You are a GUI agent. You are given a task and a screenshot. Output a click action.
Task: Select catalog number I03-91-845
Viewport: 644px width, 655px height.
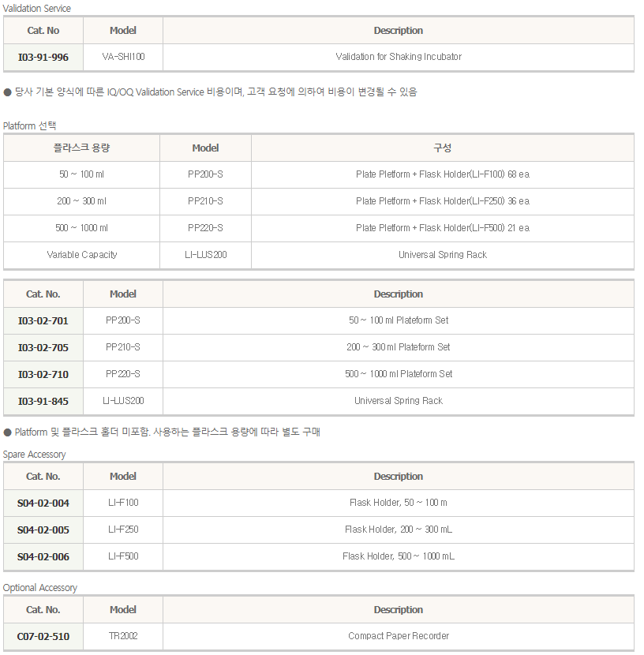point(43,401)
